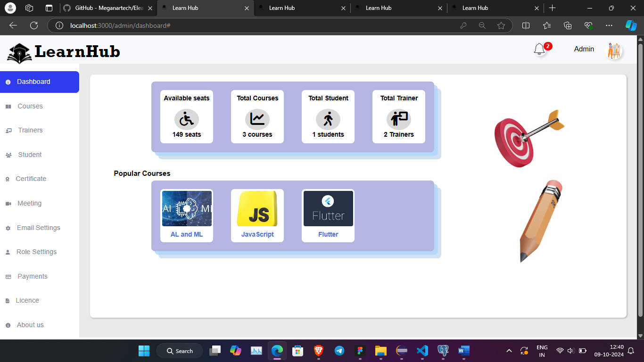This screenshot has height=362, width=644.
Task: Click the Flutter course thumbnail
Action: (x=328, y=208)
